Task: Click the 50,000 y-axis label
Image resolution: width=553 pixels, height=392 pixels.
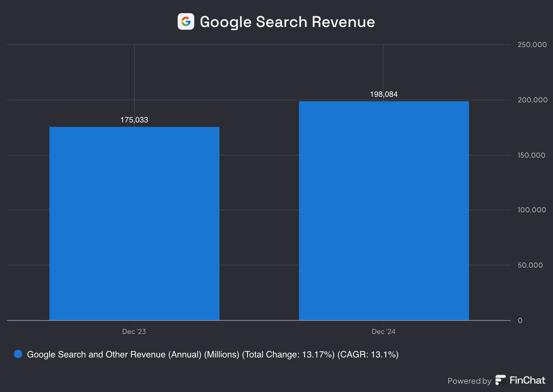Action: (x=530, y=265)
